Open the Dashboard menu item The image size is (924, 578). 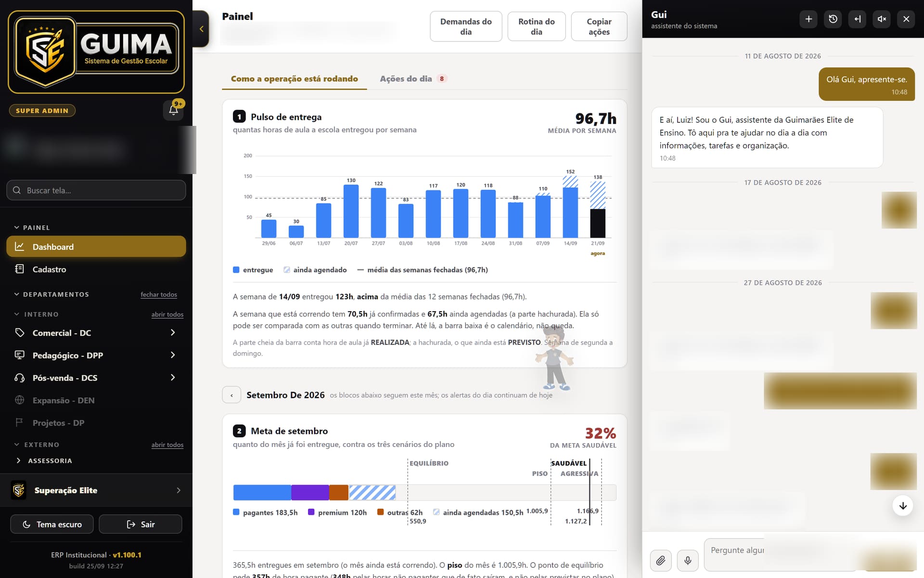click(x=96, y=247)
